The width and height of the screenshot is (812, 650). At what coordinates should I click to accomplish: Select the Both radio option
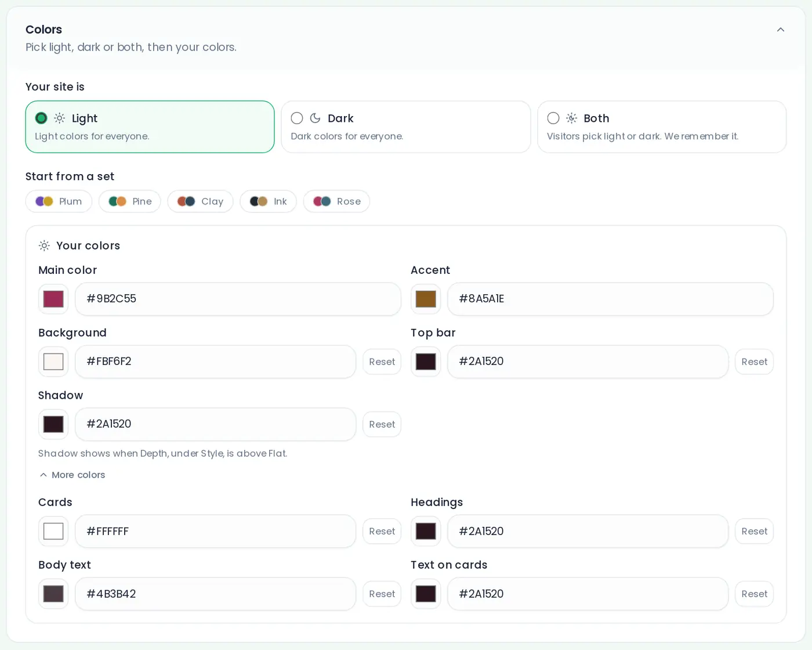[x=662, y=127]
